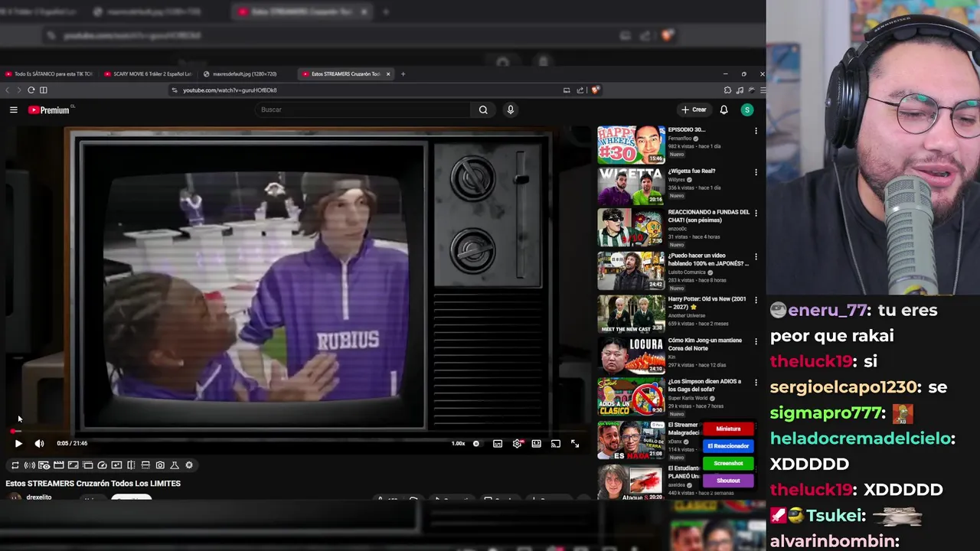980x551 pixels.
Task: Open more options for Harry Potter video
Action: [x=756, y=300]
